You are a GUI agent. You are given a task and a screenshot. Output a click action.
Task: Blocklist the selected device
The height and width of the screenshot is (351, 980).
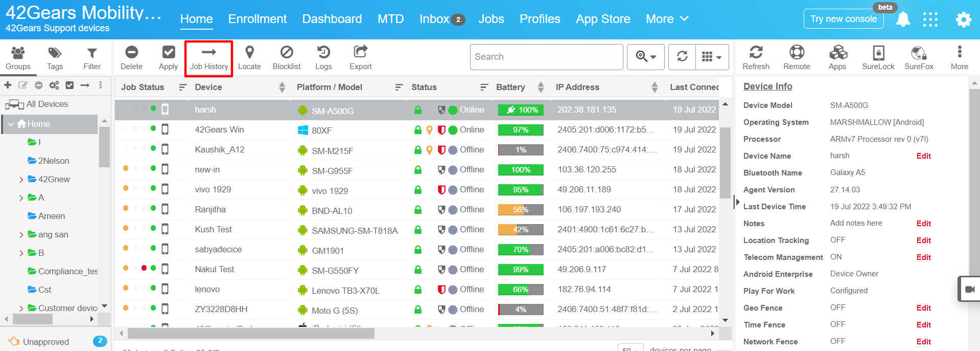(287, 58)
